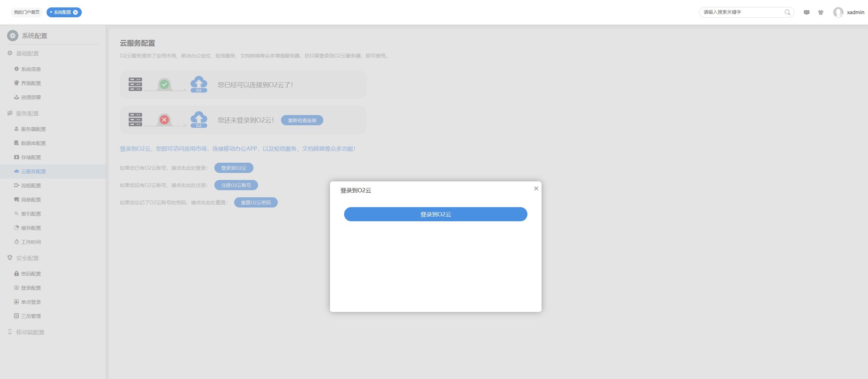Click the 注册O2云账号 button
868x379 pixels.
point(236,185)
